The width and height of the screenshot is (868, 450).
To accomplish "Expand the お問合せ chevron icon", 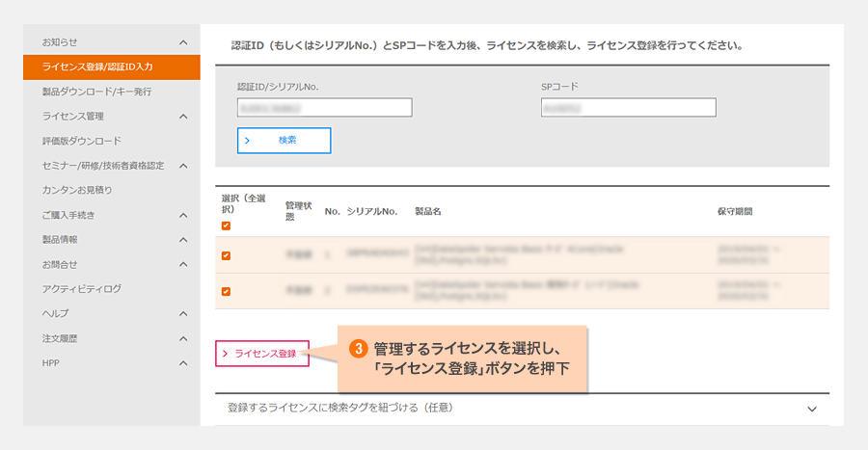I will tap(183, 264).
